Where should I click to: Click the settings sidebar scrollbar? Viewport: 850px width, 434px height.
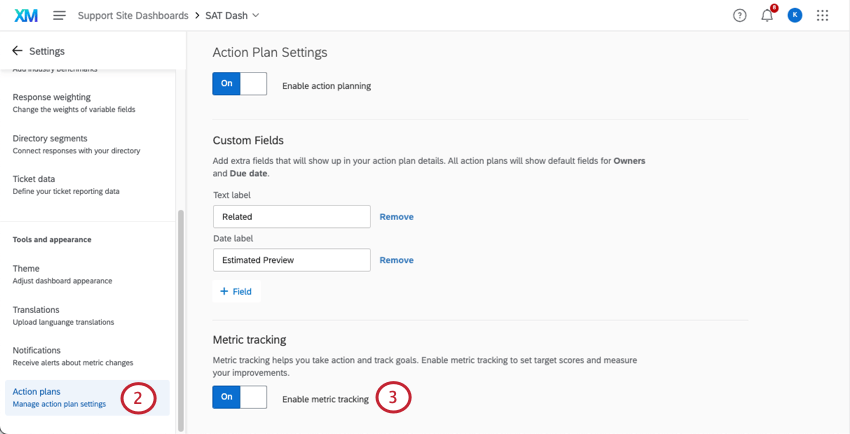181,320
